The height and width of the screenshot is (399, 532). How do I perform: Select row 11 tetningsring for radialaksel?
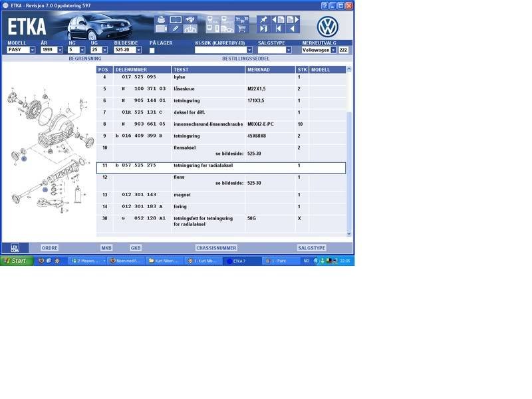pyautogui.click(x=221, y=168)
